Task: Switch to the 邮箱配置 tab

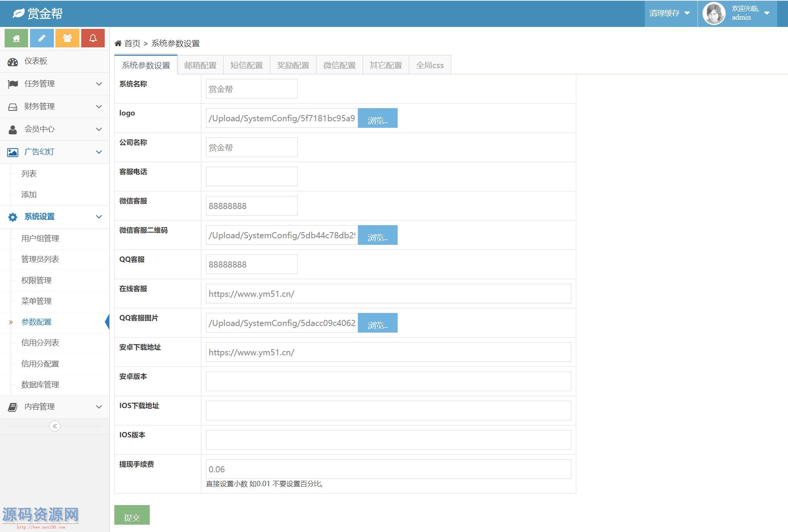Action: tap(200, 65)
